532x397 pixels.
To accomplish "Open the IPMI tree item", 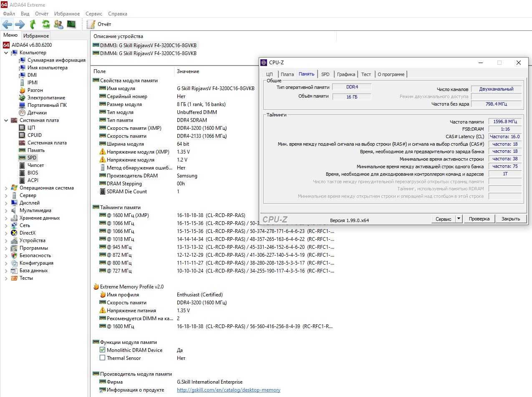I will coord(33,83).
